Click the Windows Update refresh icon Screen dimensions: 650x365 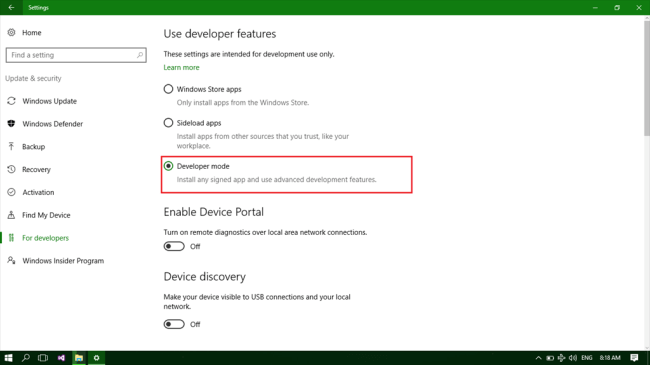11,101
